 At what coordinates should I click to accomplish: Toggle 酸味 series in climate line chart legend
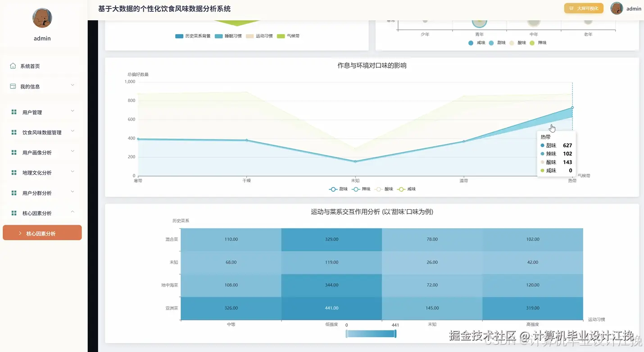point(384,189)
